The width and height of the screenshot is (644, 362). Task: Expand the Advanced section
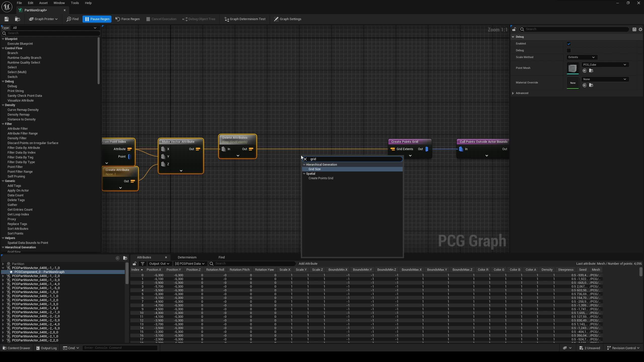click(513, 93)
